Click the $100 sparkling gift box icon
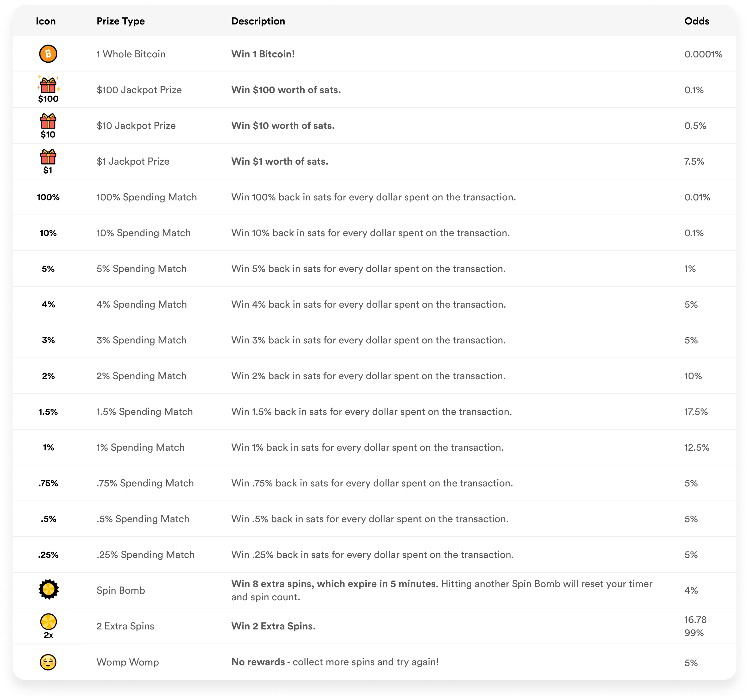Screen dimensions: 749x700 [x=48, y=89]
